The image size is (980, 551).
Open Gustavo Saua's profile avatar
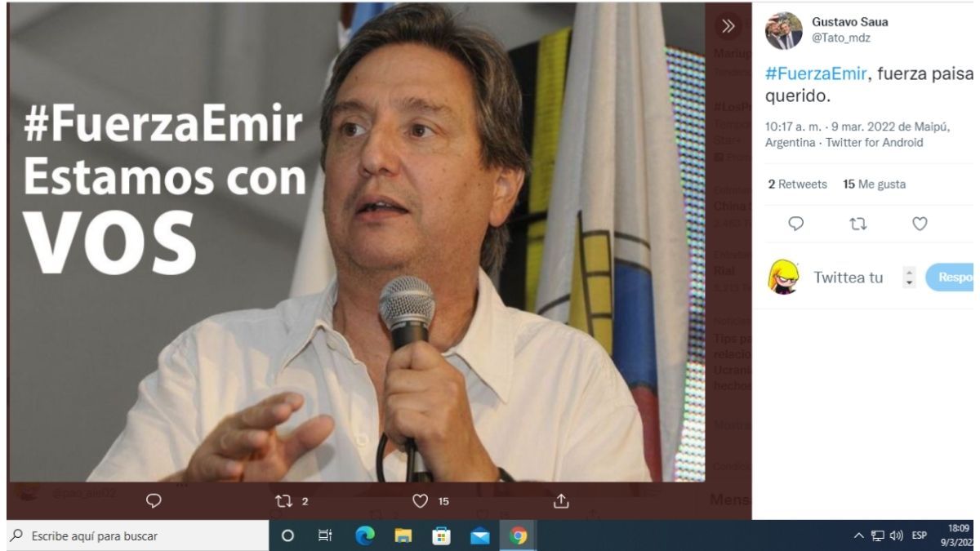click(x=783, y=31)
